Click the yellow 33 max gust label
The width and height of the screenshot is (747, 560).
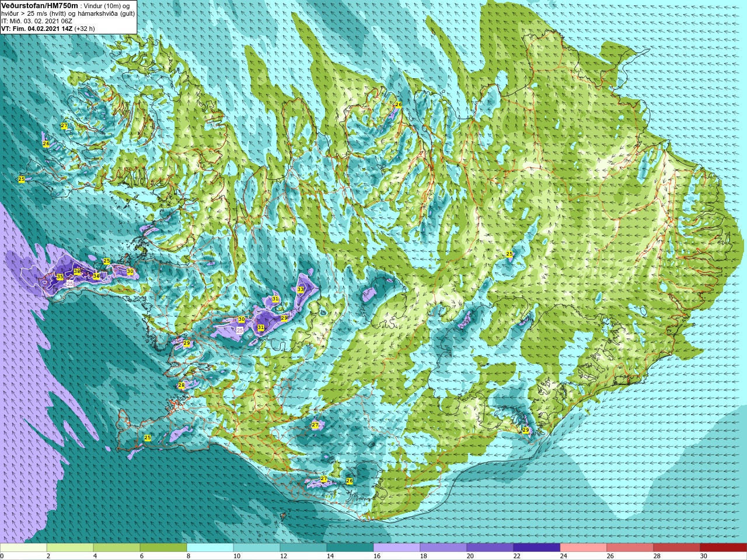coord(301,289)
